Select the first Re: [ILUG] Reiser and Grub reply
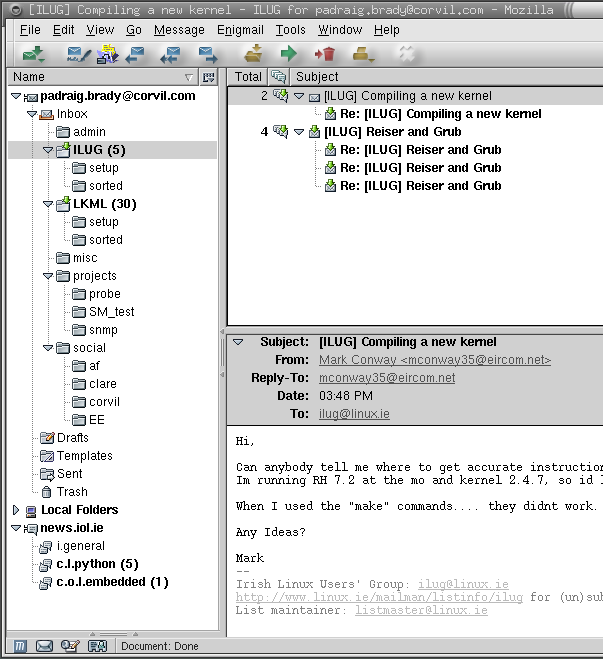 coord(421,150)
